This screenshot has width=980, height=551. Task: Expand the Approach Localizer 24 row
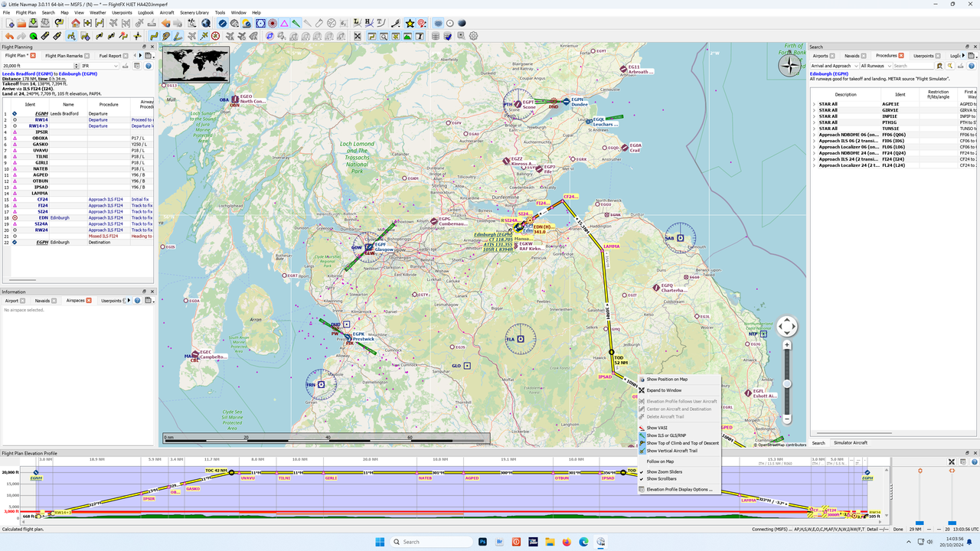click(814, 165)
